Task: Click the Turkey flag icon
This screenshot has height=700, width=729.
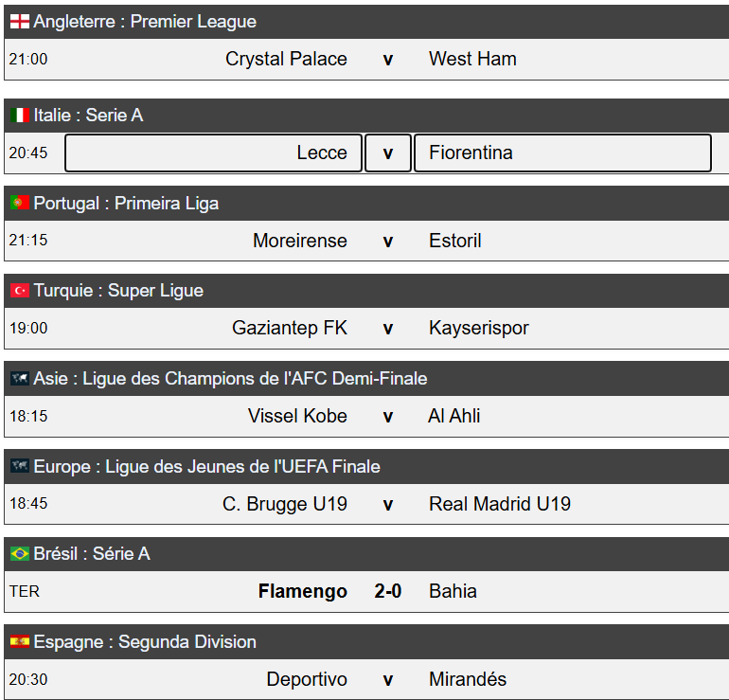Action: pos(20,291)
